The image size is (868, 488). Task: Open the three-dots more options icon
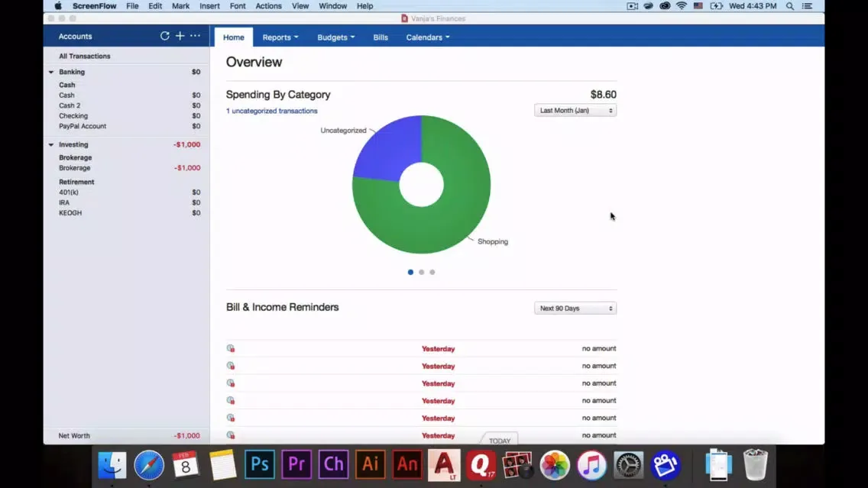pos(196,36)
